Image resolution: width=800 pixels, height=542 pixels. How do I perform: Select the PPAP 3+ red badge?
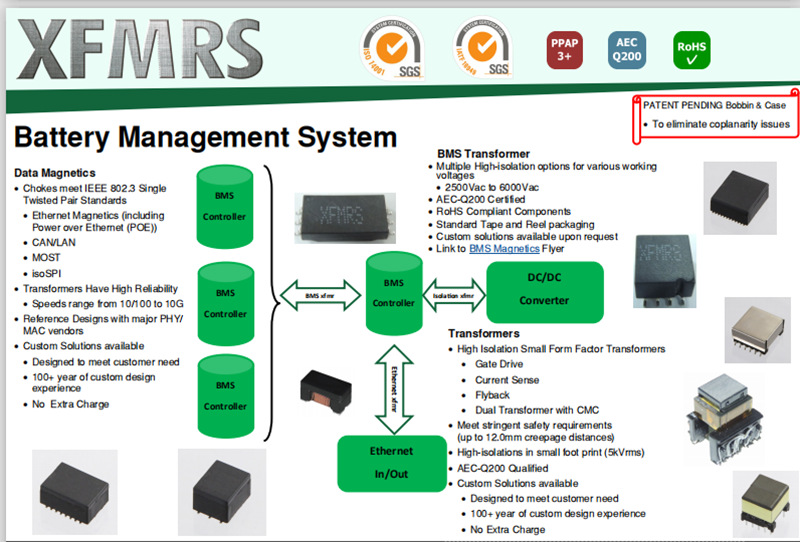pos(564,50)
